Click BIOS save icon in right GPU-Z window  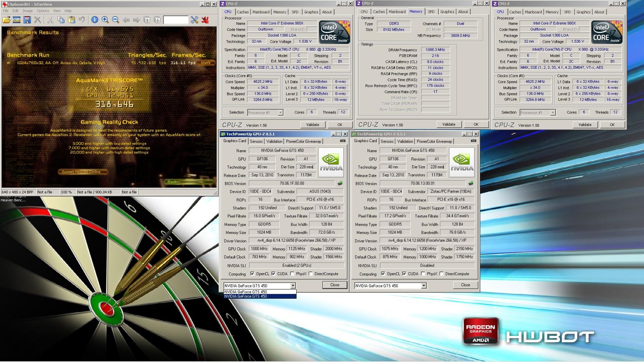click(x=471, y=183)
